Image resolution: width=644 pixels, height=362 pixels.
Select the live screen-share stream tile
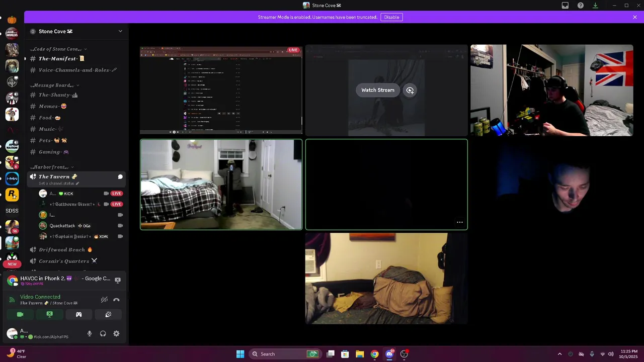(x=221, y=90)
